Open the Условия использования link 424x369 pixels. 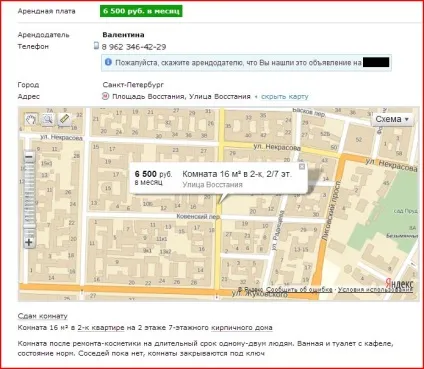click(x=375, y=289)
